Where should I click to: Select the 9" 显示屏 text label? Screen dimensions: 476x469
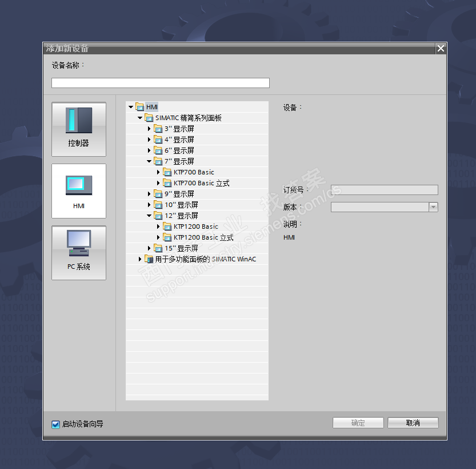pyautogui.click(x=179, y=194)
